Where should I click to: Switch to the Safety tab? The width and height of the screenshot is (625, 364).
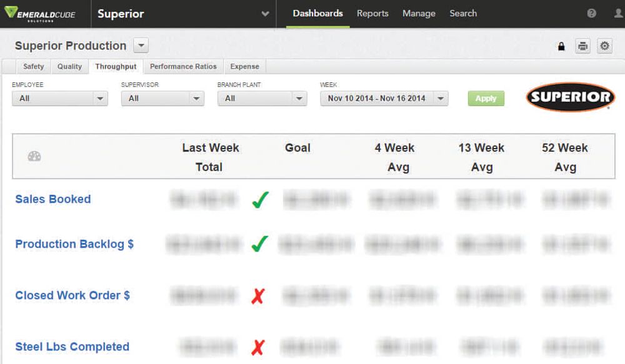click(x=34, y=67)
